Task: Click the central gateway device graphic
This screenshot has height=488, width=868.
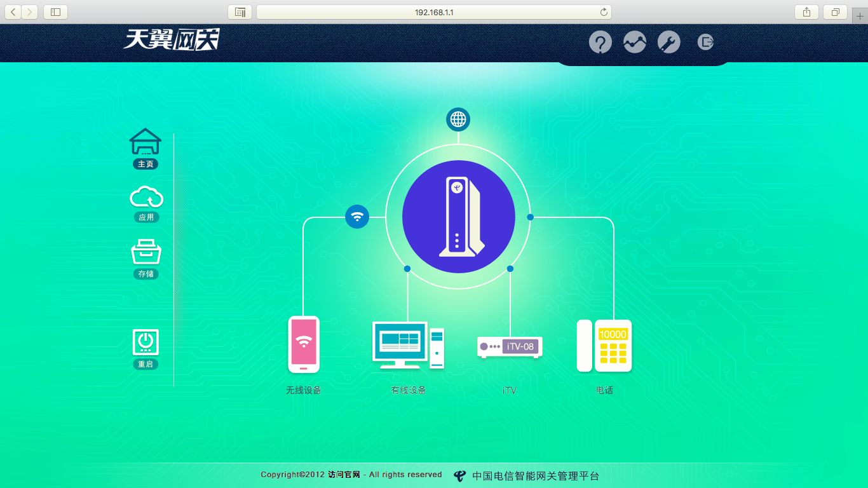Action: tap(458, 217)
